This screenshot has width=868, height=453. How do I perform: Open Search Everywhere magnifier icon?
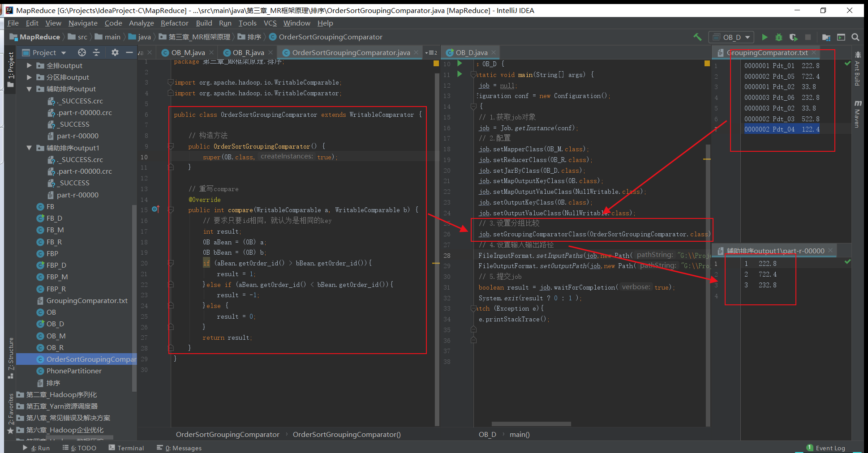coord(855,37)
